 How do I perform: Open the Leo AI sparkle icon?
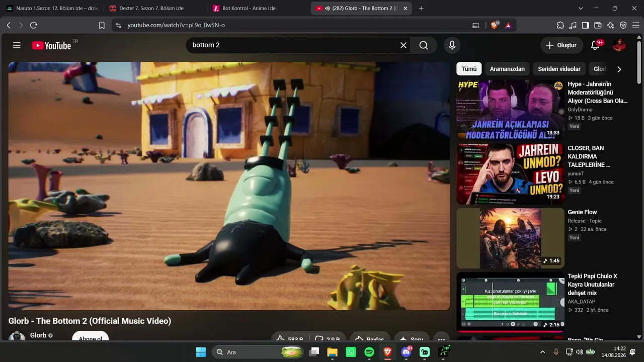[611, 25]
